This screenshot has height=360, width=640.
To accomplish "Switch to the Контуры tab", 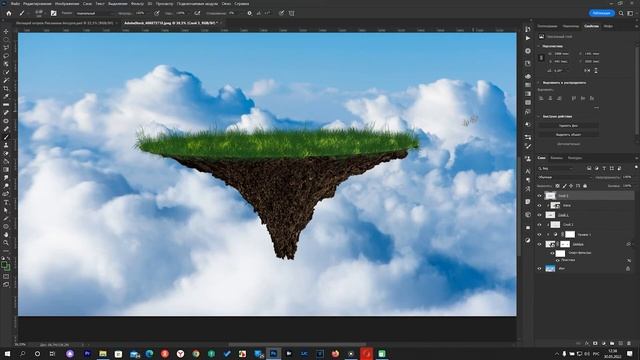I will tap(575, 158).
